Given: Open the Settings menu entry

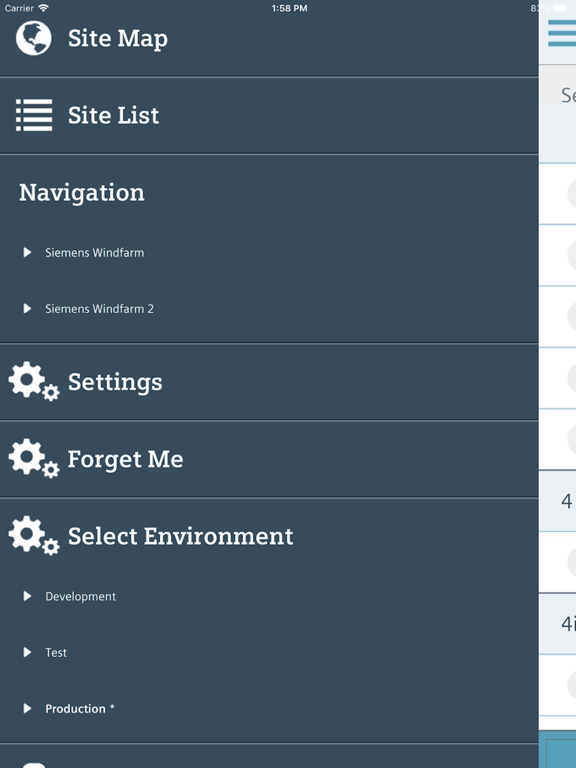Looking at the screenshot, I should coord(269,382).
